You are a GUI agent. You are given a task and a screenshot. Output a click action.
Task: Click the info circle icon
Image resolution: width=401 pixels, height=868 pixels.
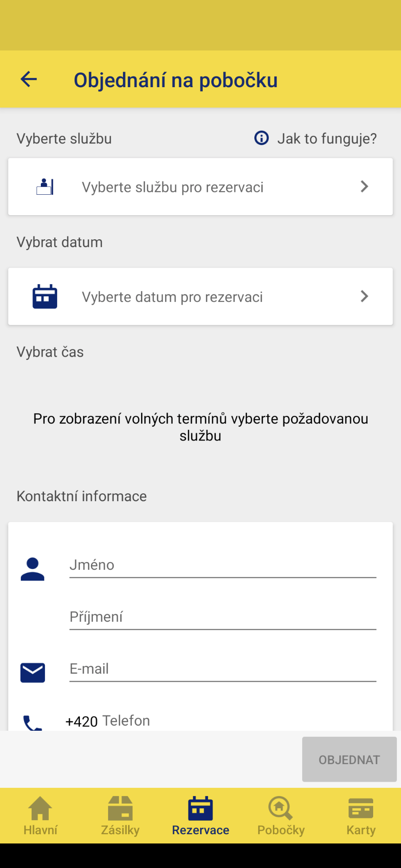click(262, 138)
